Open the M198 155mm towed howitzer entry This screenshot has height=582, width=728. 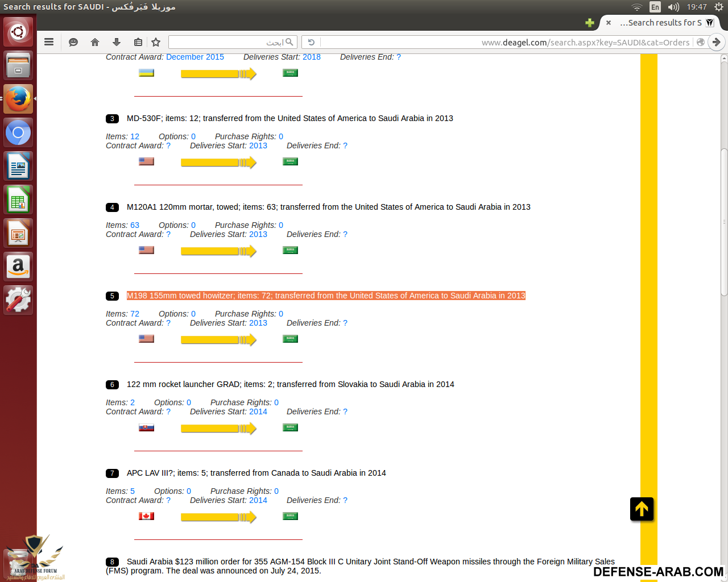[325, 296]
